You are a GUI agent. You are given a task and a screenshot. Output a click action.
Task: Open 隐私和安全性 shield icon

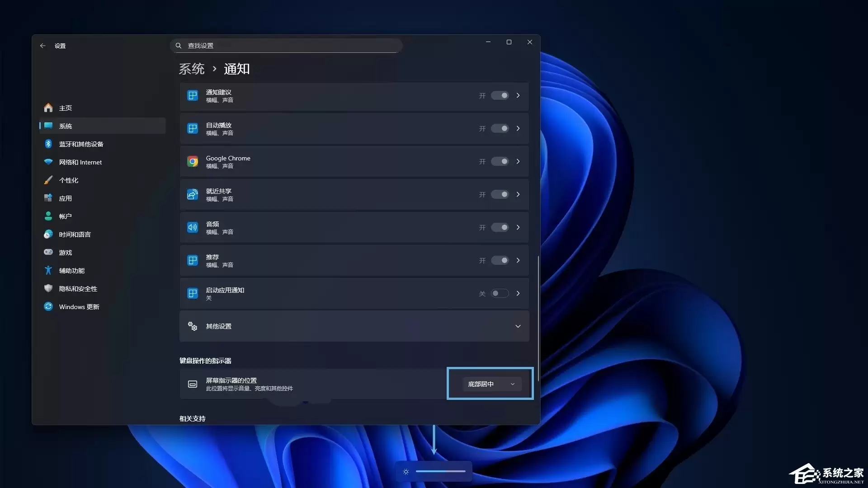[x=48, y=288]
